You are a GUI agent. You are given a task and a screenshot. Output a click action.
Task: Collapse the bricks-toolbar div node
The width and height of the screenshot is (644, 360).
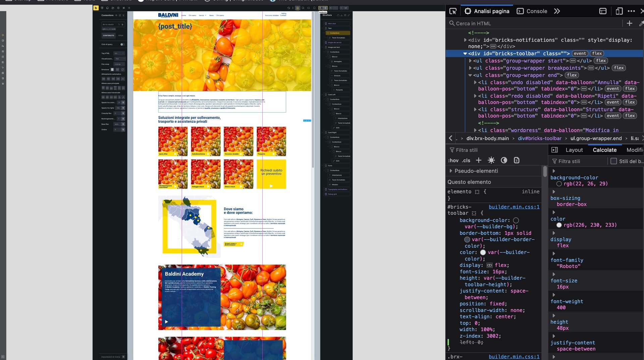465,54
